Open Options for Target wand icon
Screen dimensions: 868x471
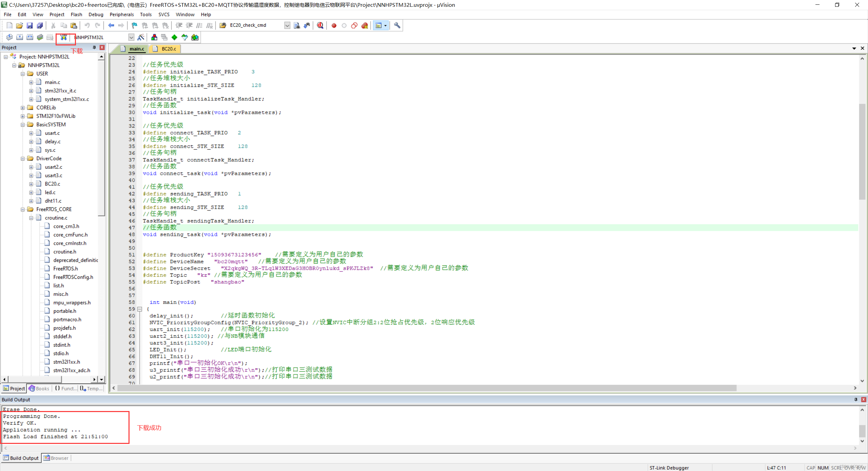click(x=141, y=37)
